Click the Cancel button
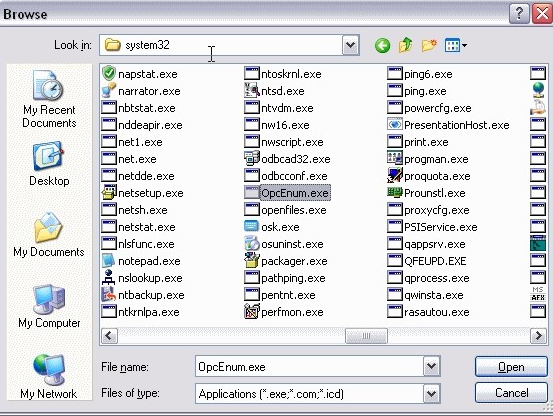This screenshot has width=553, height=416. (x=511, y=393)
